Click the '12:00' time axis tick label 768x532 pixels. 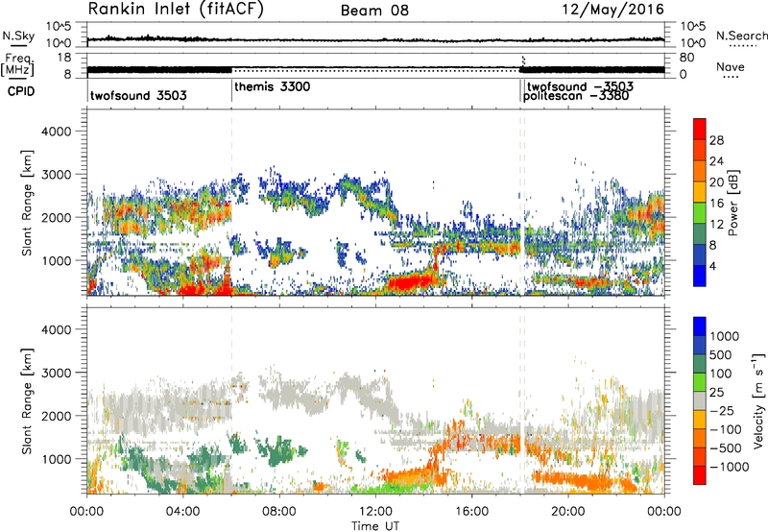click(375, 512)
